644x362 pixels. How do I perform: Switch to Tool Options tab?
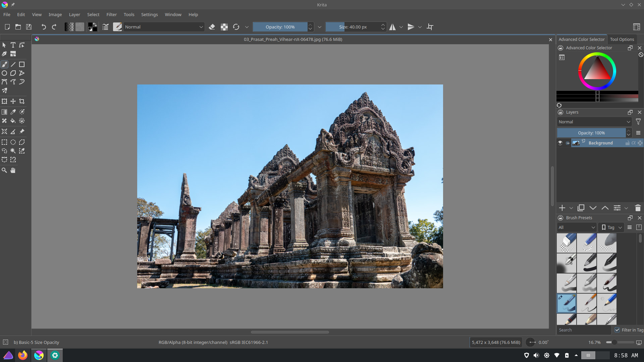click(622, 39)
